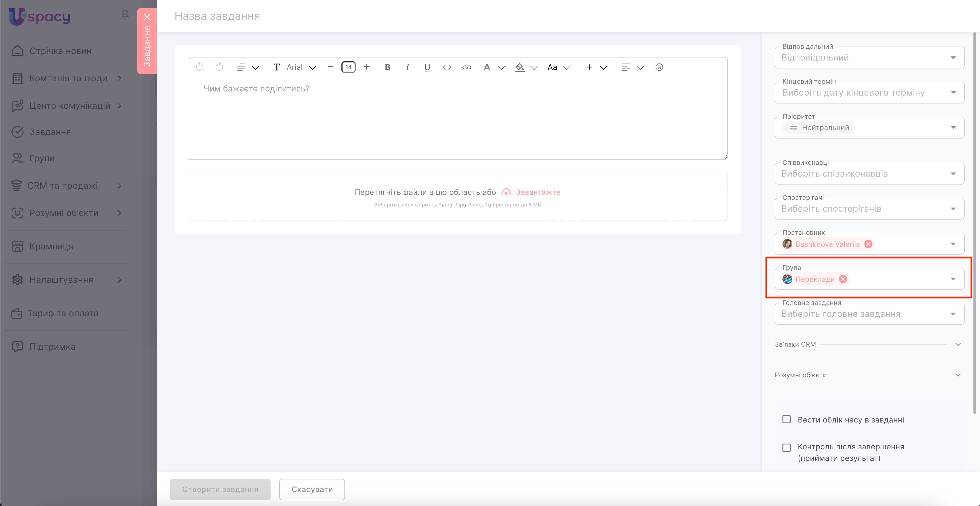Click the code block icon

click(446, 67)
